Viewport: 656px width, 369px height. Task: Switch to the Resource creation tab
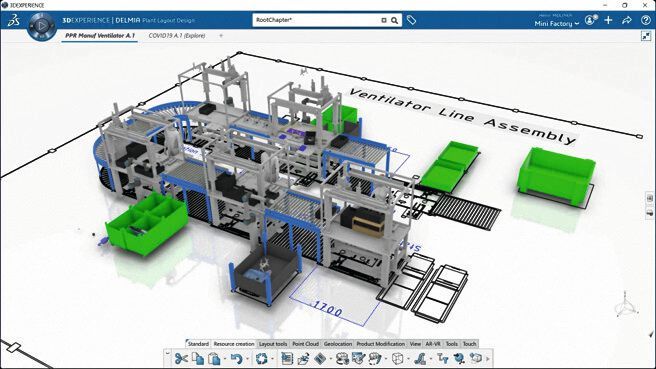tap(234, 344)
